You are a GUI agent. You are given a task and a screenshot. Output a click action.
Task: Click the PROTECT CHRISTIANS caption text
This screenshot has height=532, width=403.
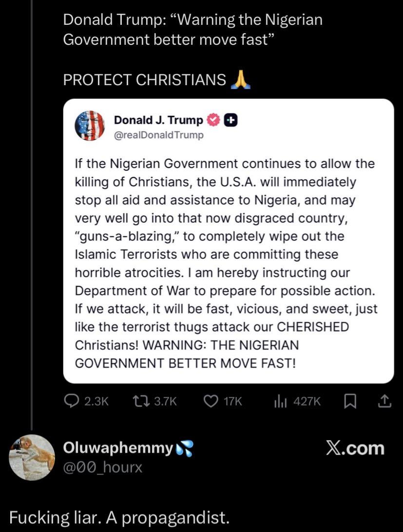(x=145, y=80)
